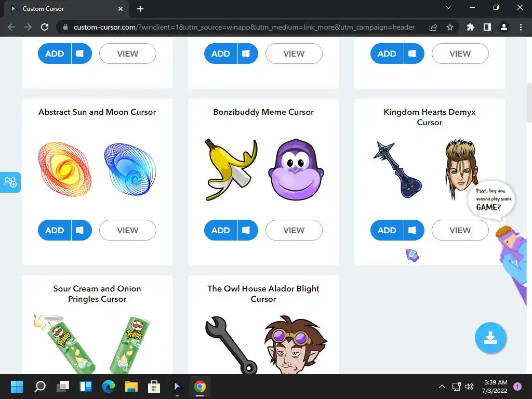Open Chrome three-dot menu
This screenshot has height=399, width=532.
[521, 27]
